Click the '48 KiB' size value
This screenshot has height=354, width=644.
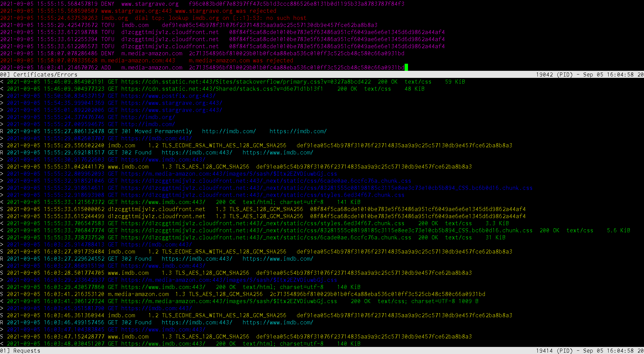[414, 89]
